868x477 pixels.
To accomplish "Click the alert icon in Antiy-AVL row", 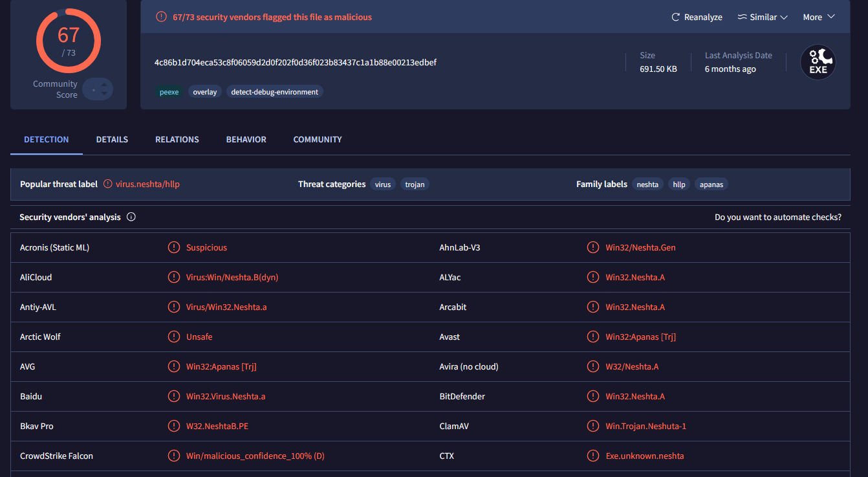I will [174, 307].
